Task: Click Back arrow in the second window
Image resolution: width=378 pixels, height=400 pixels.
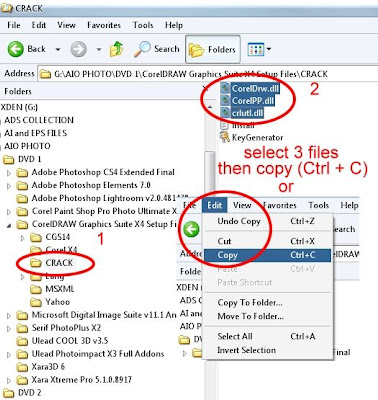Action: click(x=191, y=229)
